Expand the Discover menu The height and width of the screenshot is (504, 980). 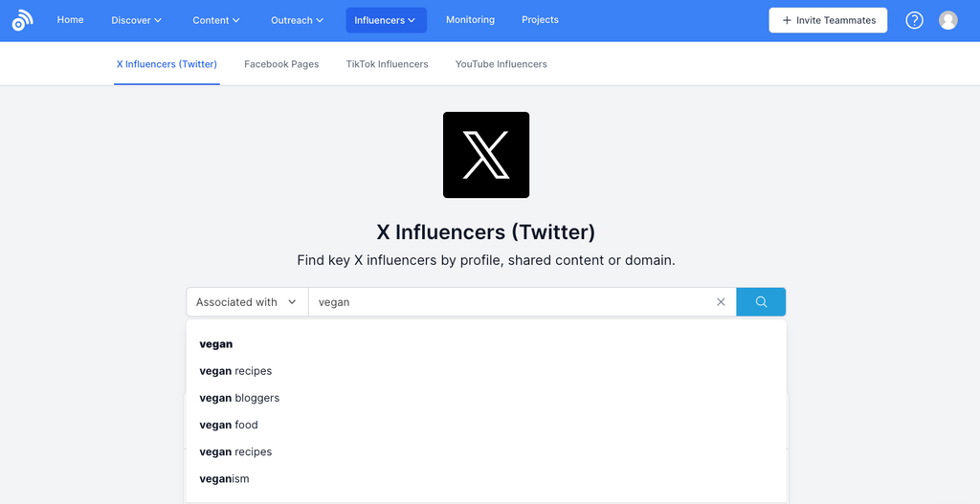tap(136, 20)
